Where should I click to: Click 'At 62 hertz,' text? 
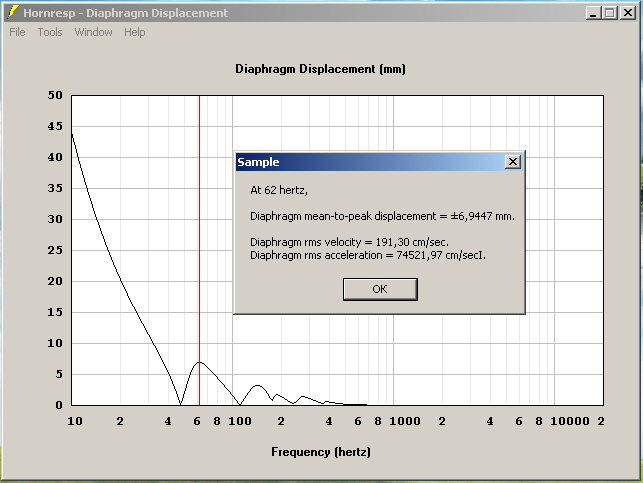pyautogui.click(x=279, y=190)
